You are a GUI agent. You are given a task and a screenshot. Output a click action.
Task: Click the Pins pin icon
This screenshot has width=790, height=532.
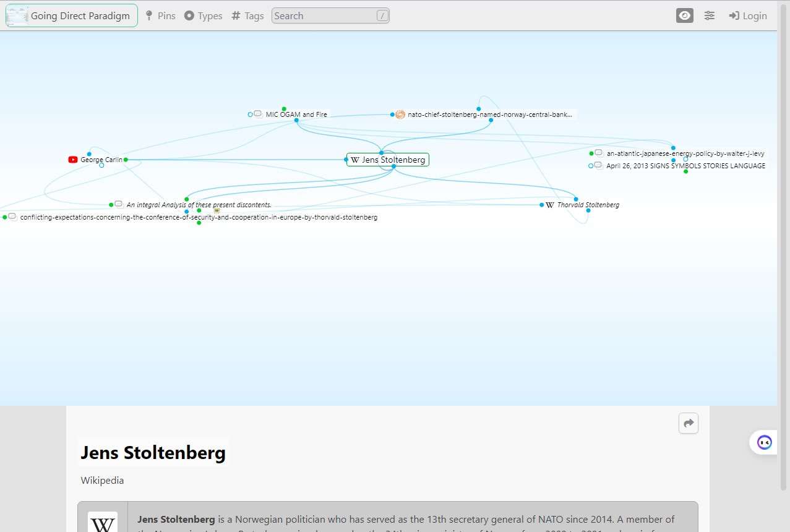pos(149,16)
